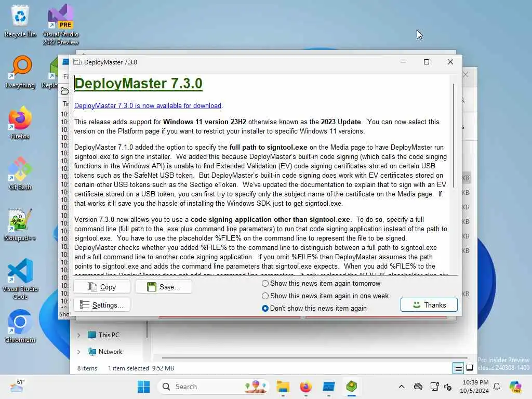
Task: Launch Chromium from the desktop
Action: coord(20,326)
